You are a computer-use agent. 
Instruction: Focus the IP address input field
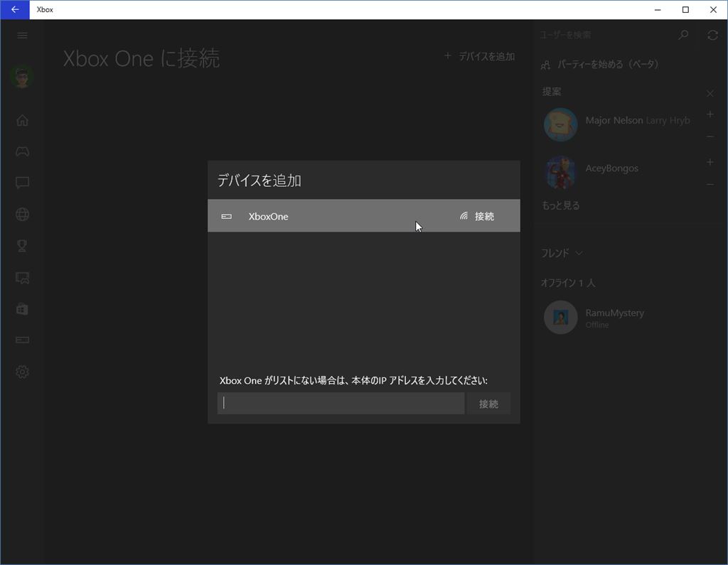341,404
